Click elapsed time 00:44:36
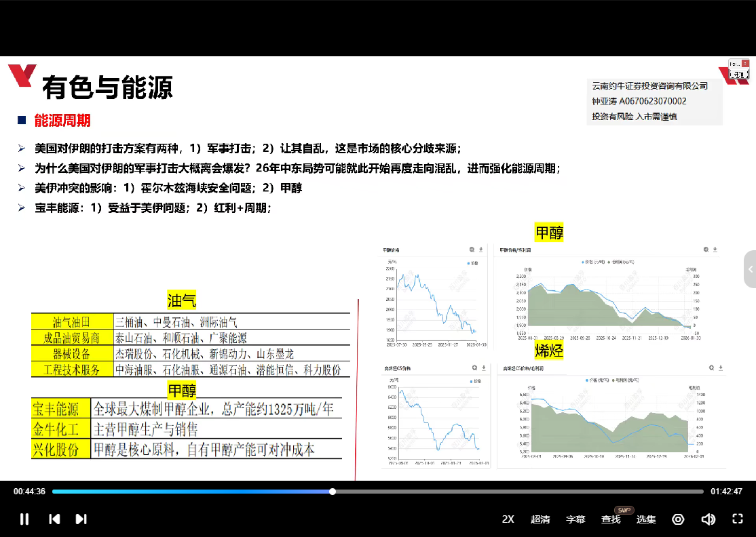Screen dimensions: 756x537 (x=29, y=492)
